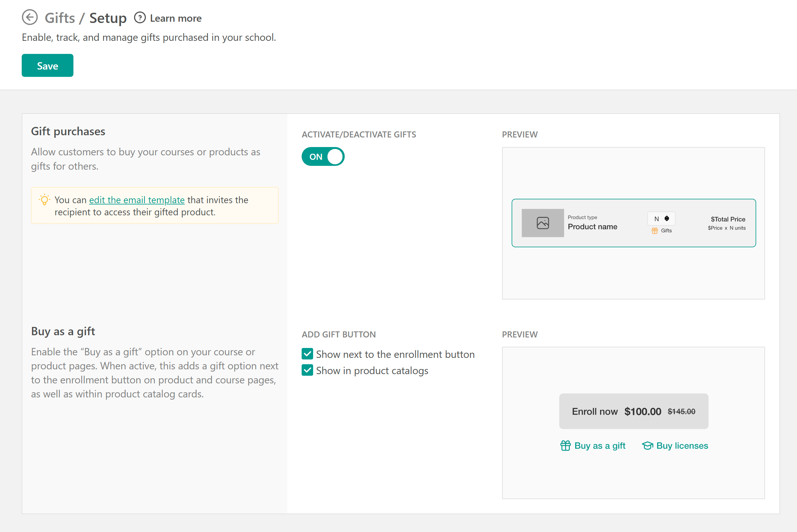Click the Learn more link text
The height and width of the screenshot is (532, 797).
176,18
